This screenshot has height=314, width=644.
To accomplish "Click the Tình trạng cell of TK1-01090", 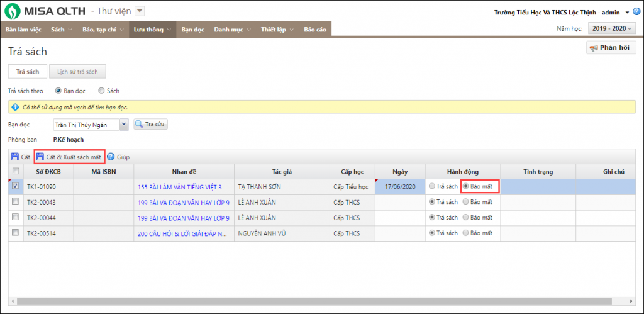I will coord(538,187).
